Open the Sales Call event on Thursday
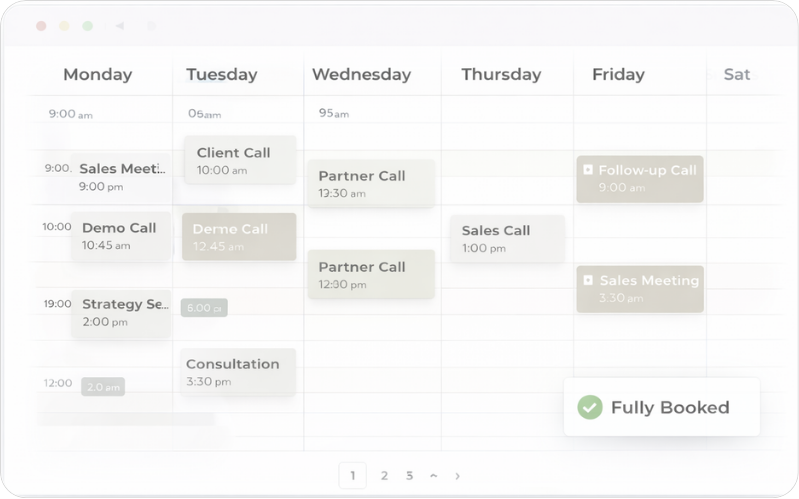This screenshot has height=499, width=799. (506, 238)
